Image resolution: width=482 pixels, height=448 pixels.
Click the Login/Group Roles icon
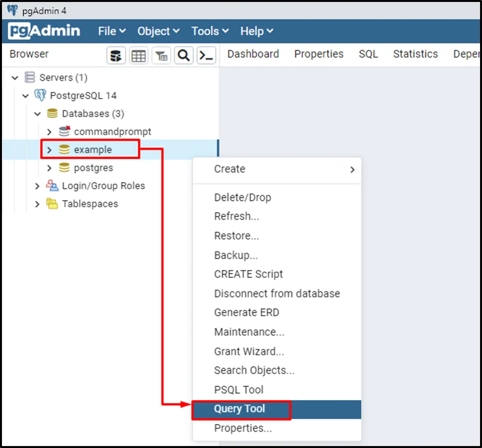click(x=52, y=186)
